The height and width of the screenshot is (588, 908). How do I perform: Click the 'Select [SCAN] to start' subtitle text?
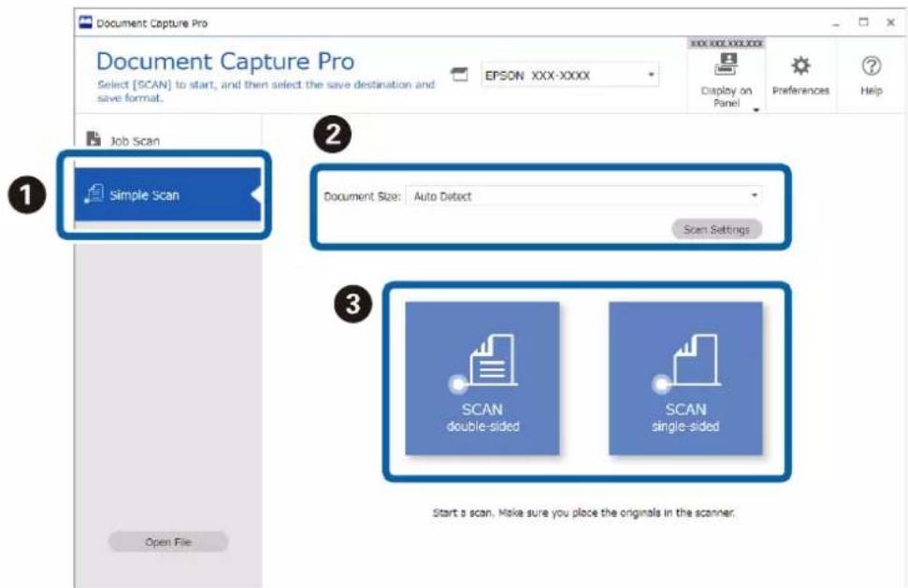pyautogui.click(x=266, y=91)
